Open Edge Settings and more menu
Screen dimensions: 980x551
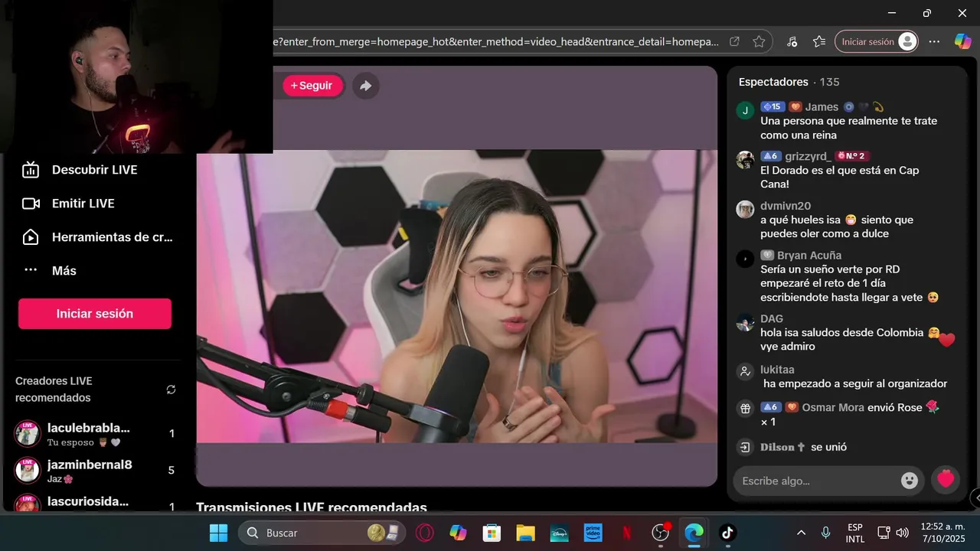[x=934, y=41]
